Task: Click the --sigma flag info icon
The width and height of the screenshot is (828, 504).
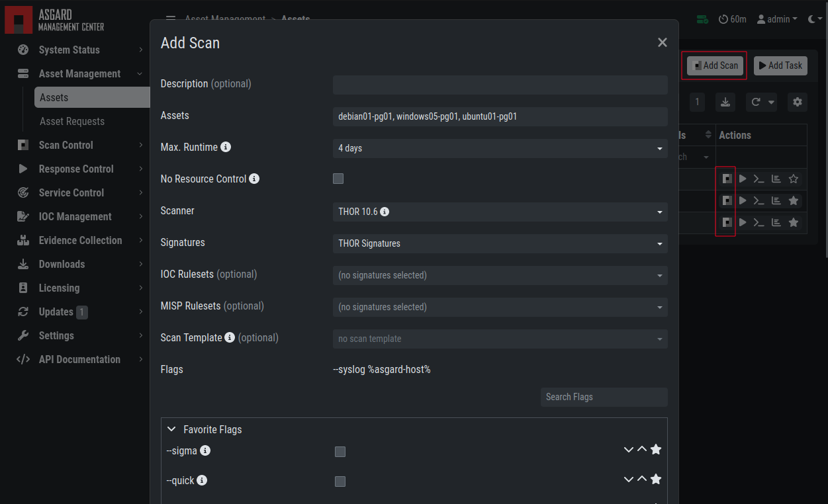Action: (205, 450)
